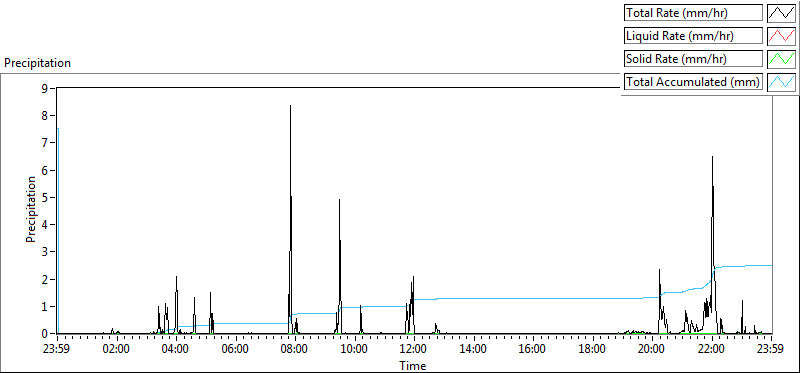Screen dimensions: 800x373
Task: Click the 04:00 time axis label
Action: [176, 350]
